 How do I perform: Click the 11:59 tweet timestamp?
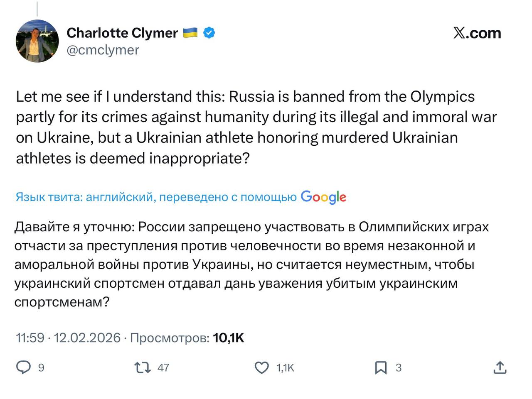pyautogui.click(x=30, y=338)
